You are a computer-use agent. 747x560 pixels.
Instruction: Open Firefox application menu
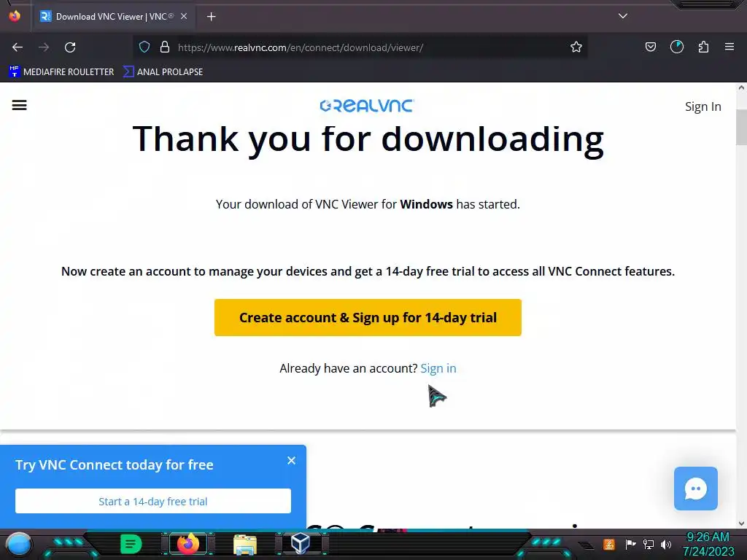[x=729, y=47]
